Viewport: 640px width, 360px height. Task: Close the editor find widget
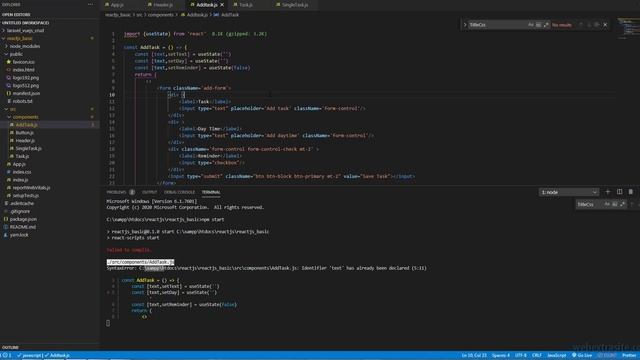pos(605,25)
